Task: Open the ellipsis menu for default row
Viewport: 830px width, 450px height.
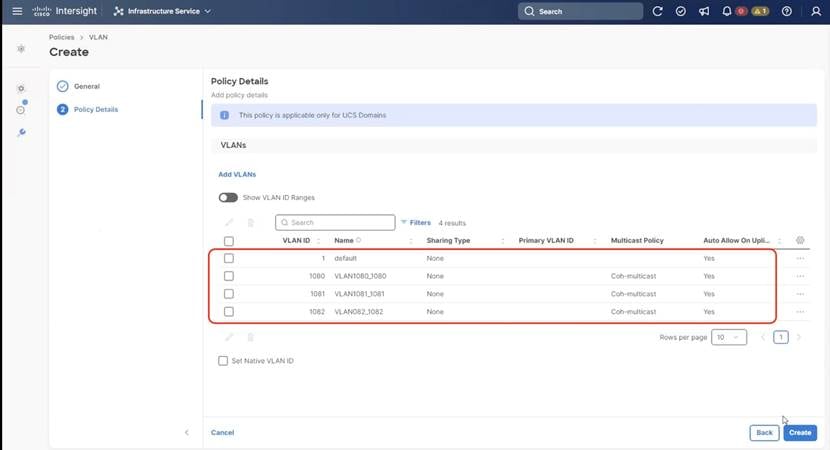Action: (800, 258)
